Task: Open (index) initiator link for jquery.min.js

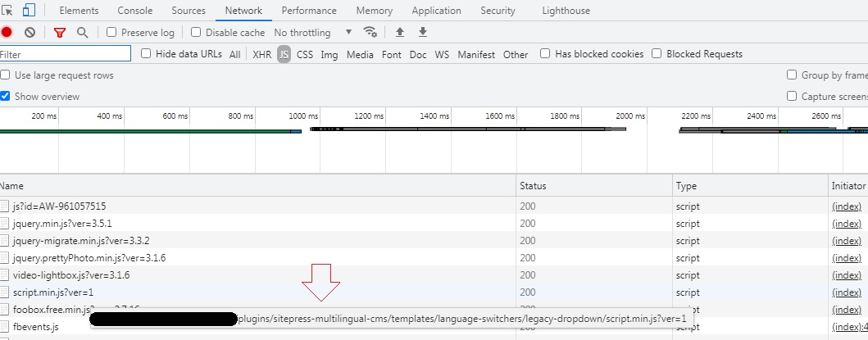Action: point(847,224)
